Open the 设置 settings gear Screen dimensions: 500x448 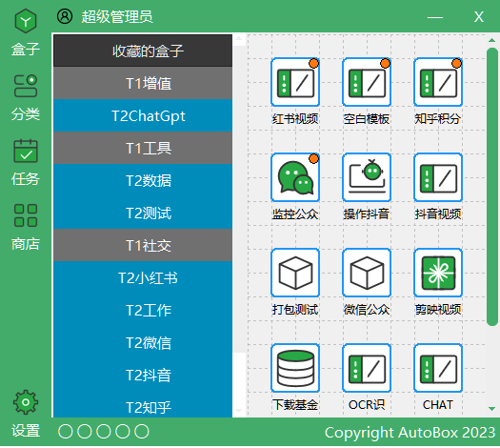coord(26,402)
